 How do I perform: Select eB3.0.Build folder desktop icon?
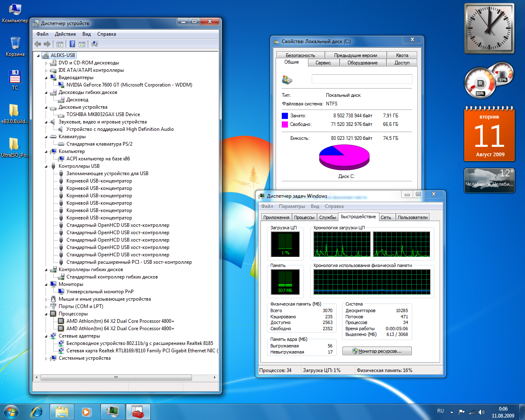pyautogui.click(x=15, y=114)
